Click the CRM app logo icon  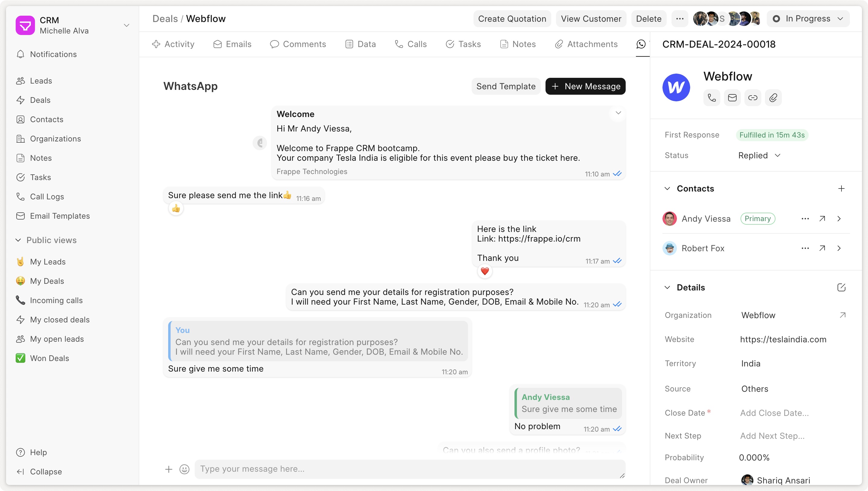tap(25, 25)
